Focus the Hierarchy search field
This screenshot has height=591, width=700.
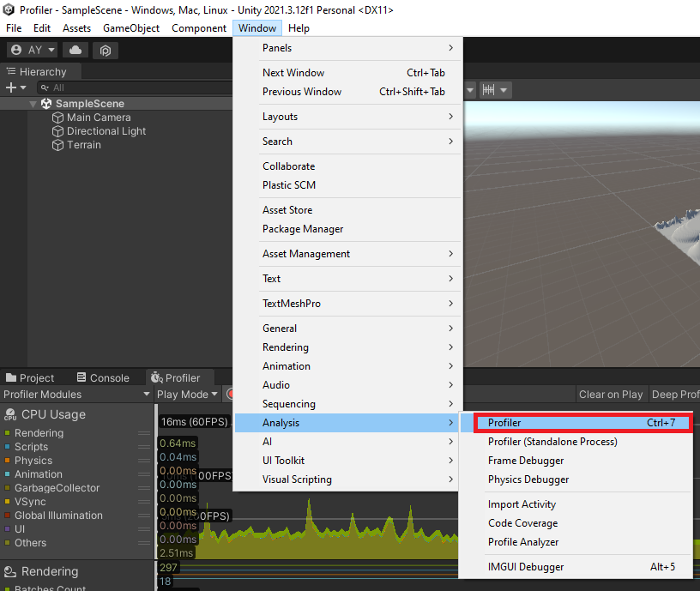coord(135,88)
